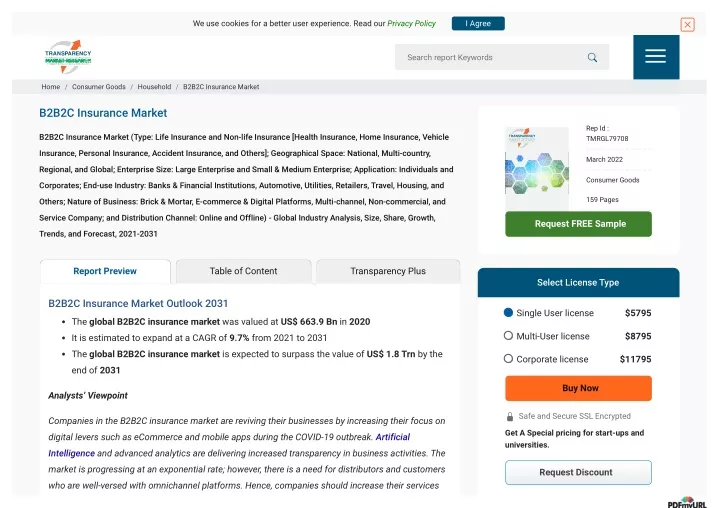Image resolution: width=719 pixels, height=508 pixels.
Task: Click the I Agree cookie button
Action: tap(478, 23)
